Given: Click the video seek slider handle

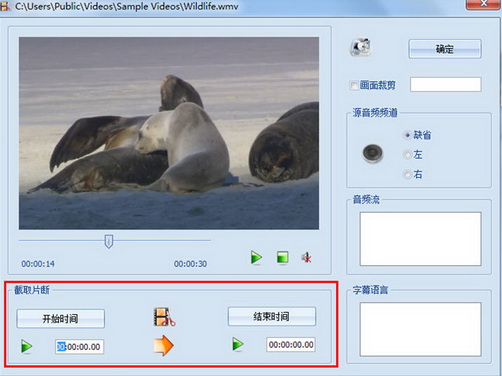Looking at the screenshot, I should 109,241.
